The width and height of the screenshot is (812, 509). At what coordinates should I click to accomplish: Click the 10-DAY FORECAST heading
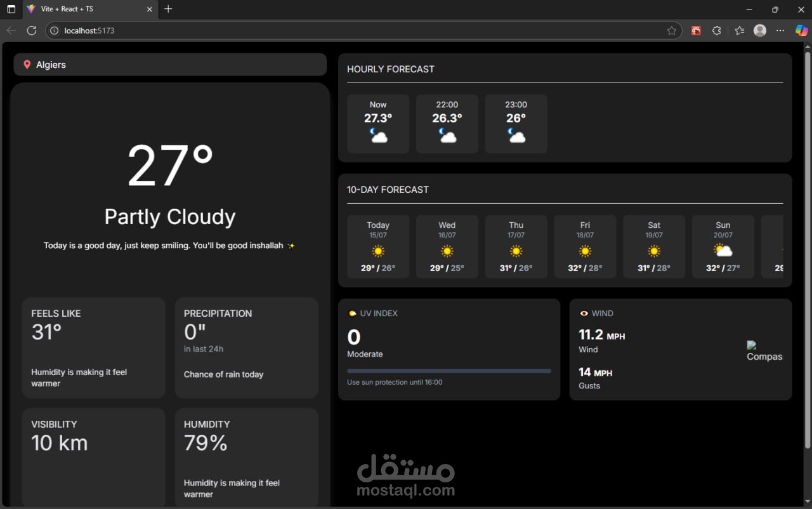pos(388,190)
